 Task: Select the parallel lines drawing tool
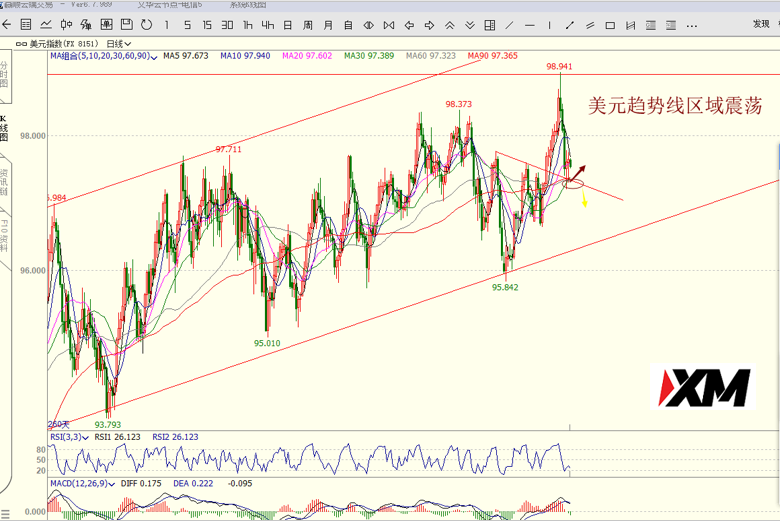(590, 25)
